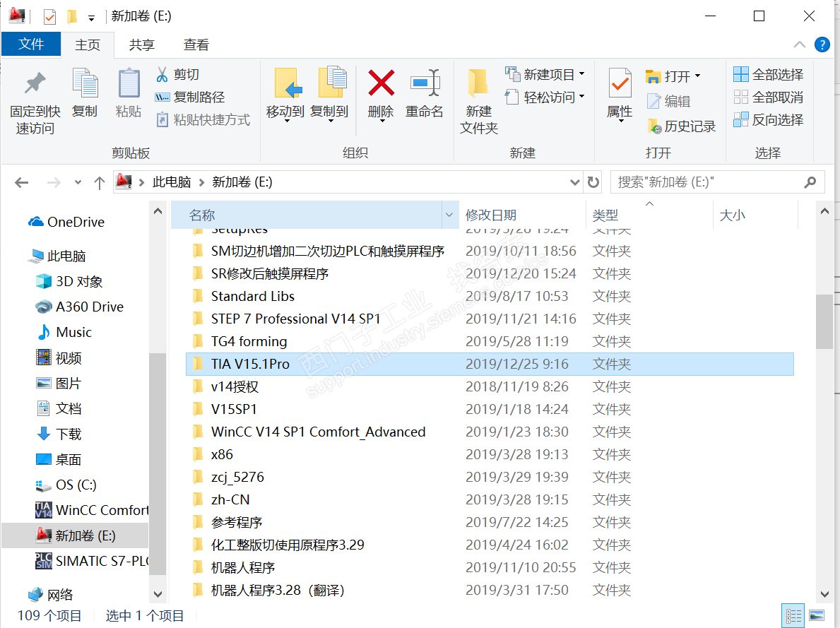This screenshot has width=840, height=628.
Task: Show History (历史记录) of the item
Action: pos(682,126)
